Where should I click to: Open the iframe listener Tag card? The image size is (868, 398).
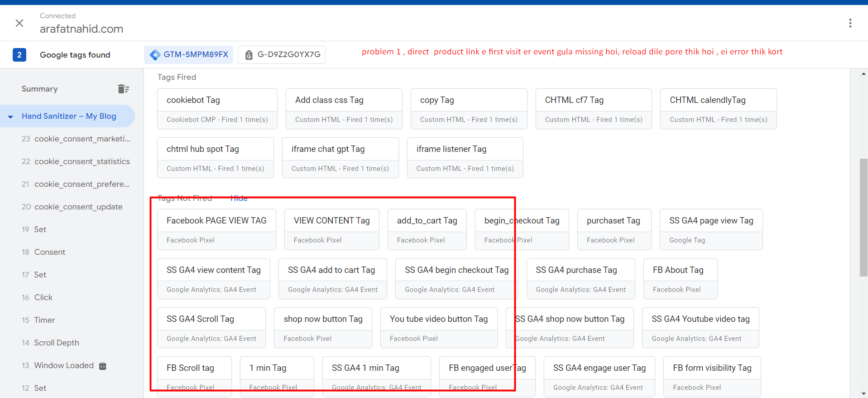(x=465, y=158)
